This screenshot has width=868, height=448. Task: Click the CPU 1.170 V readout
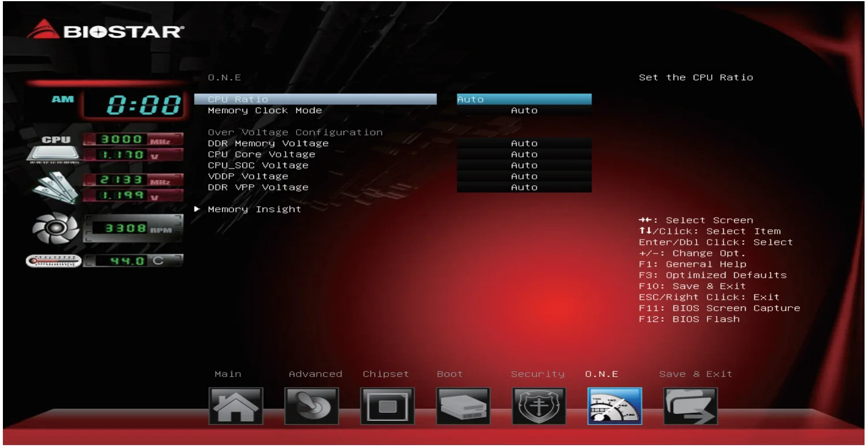tap(133, 155)
